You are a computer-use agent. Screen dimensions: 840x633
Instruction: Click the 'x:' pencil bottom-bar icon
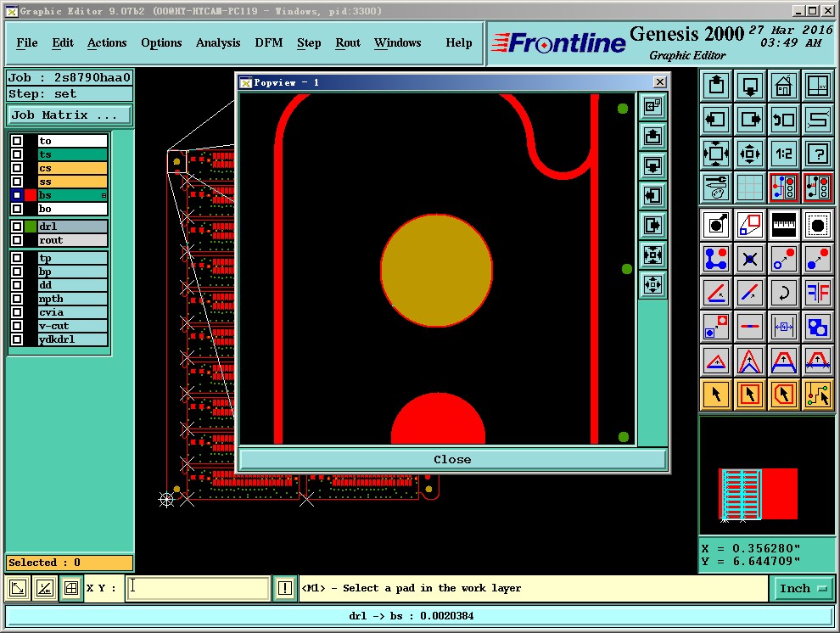pyautogui.click(x=44, y=588)
